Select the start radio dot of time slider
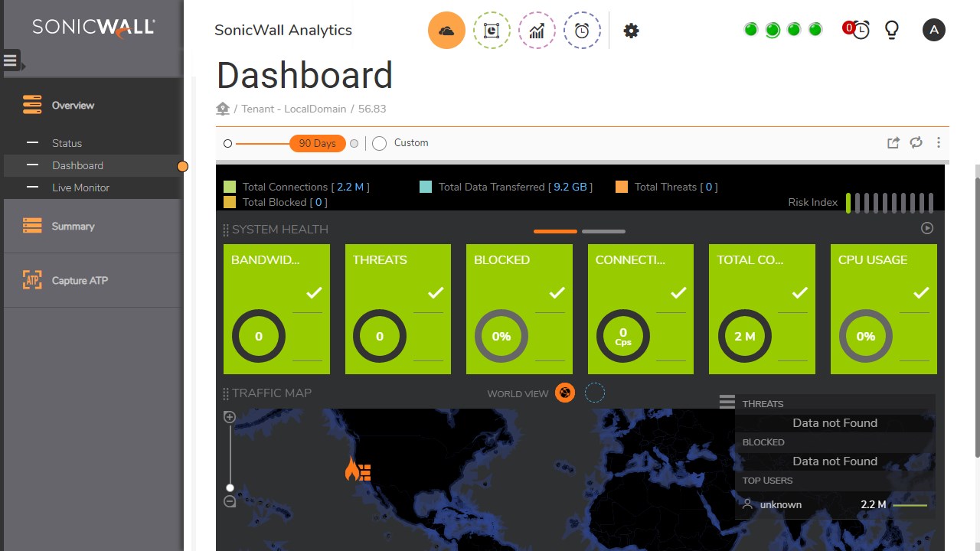The image size is (980, 551). pyautogui.click(x=227, y=144)
